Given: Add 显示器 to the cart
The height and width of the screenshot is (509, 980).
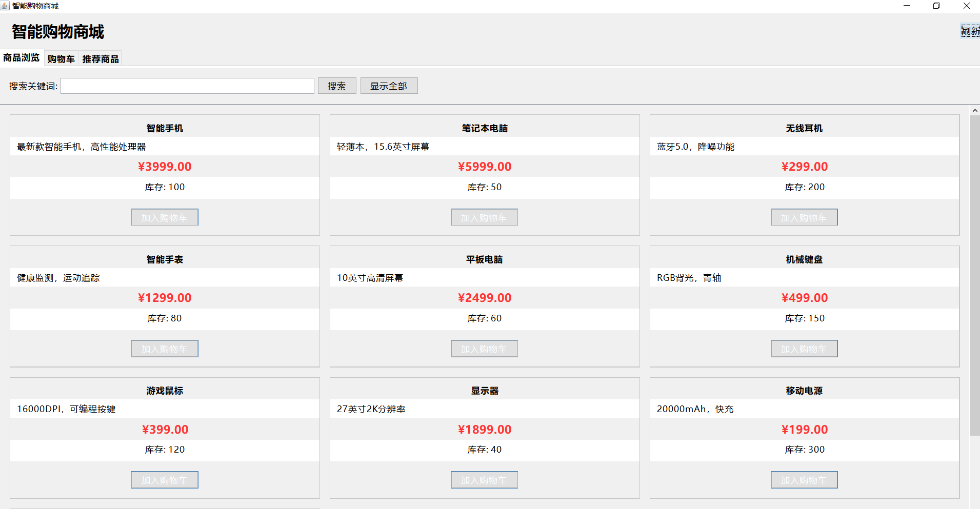Looking at the screenshot, I should [x=484, y=480].
